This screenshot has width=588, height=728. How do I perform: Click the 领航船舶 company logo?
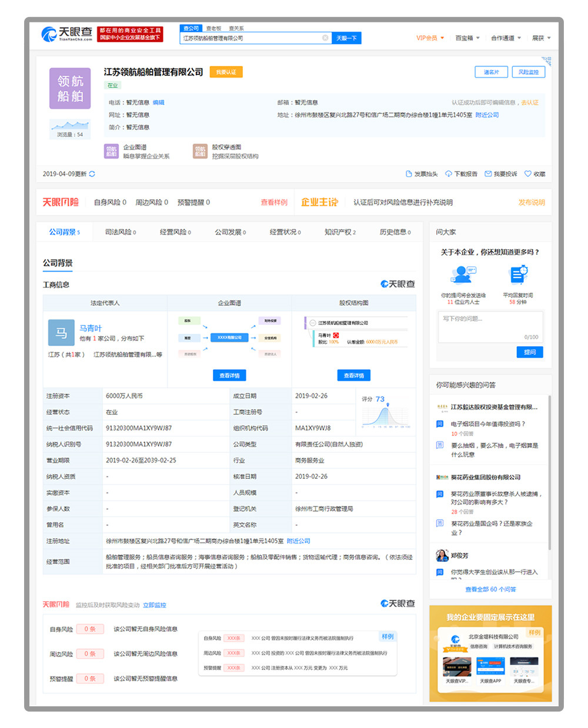tap(70, 88)
